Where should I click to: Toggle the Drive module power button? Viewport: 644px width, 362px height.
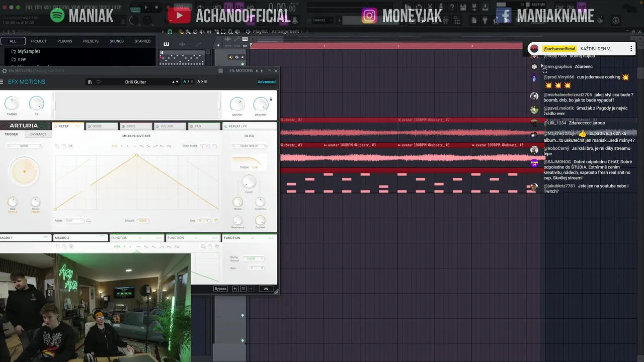coord(123,126)
